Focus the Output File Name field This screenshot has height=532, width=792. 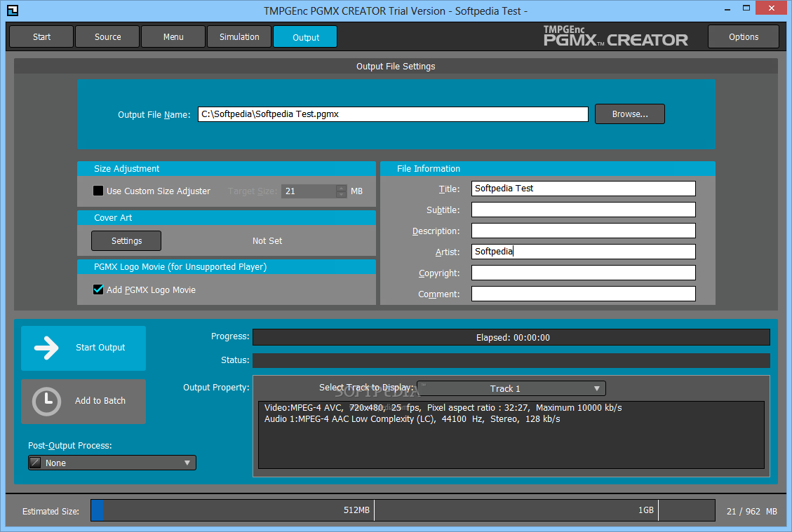(393, 114)
